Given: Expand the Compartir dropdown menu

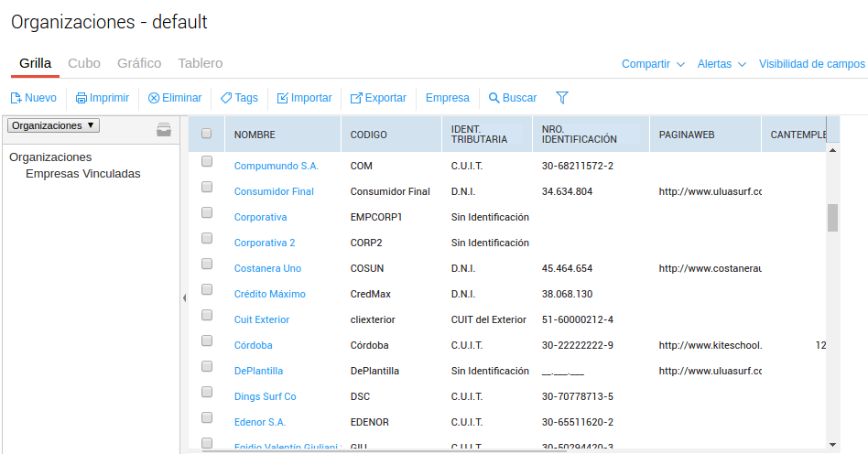Looking at the screenshot, I should (x=653, y=64).
